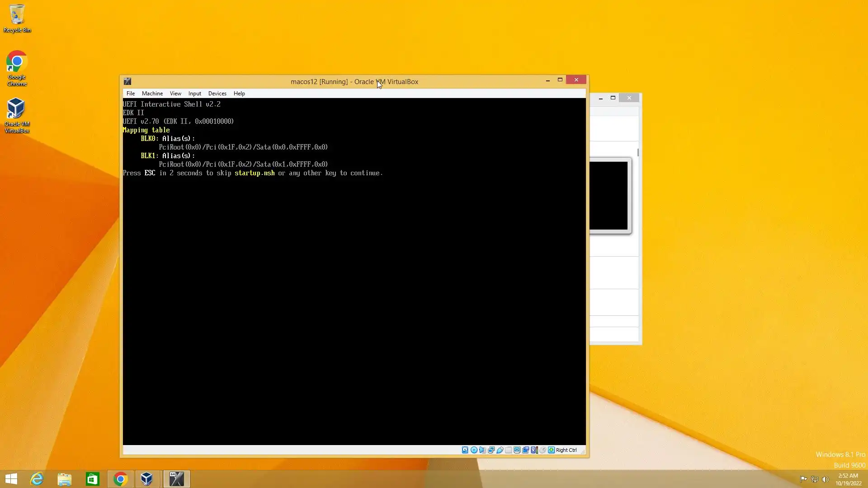This screenshot has height=488, width=868.
Task: Click the mouse integration status icon
Action: pos(542,450)
